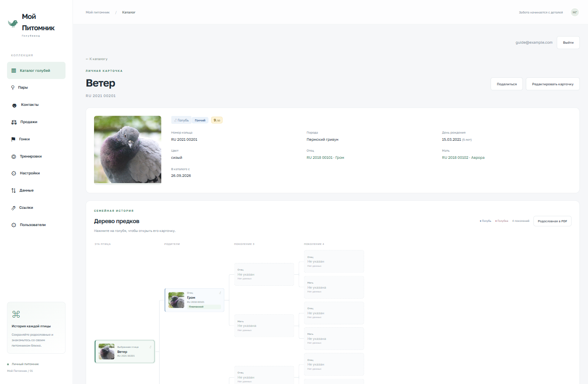This screenshot has height=384, width=588.
Task: Open mother link RU 2018 00102 · Аврора
Action: tap(463, 158)
